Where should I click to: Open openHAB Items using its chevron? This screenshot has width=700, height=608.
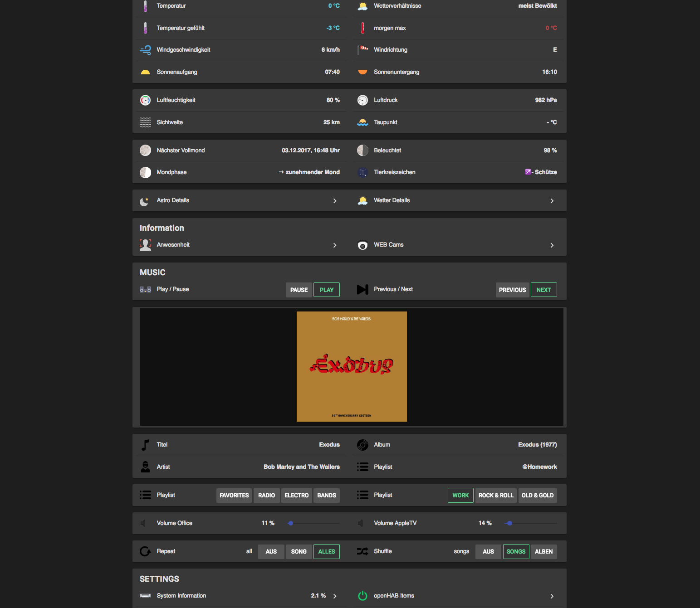[x=552, y=596]
